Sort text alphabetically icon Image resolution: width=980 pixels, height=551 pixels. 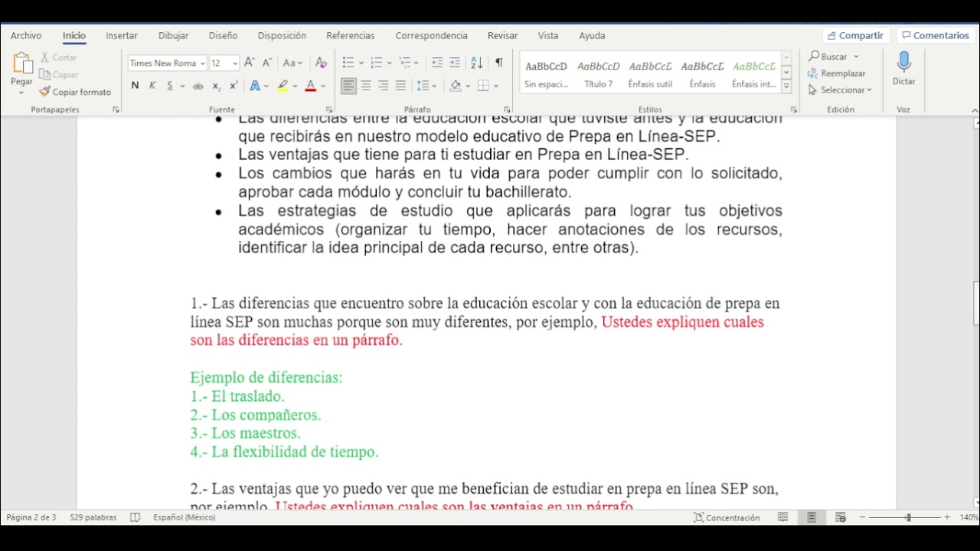click(x=476, y=63)
